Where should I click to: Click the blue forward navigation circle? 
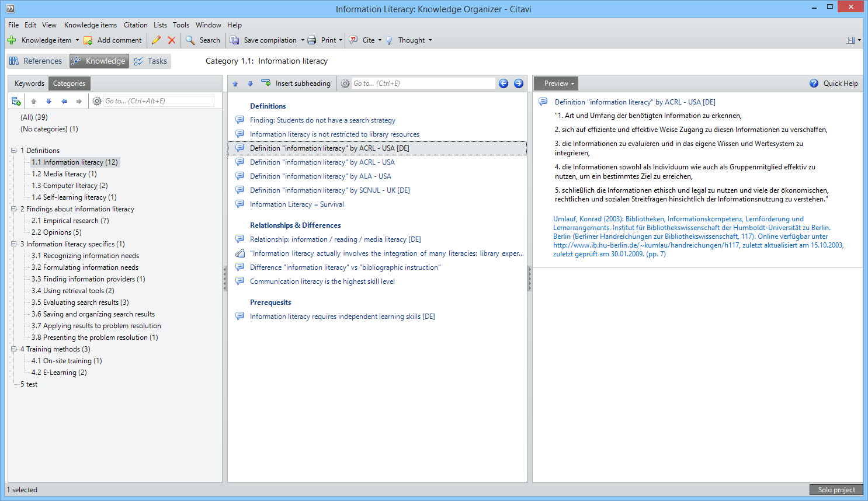(x=519, y=83)
